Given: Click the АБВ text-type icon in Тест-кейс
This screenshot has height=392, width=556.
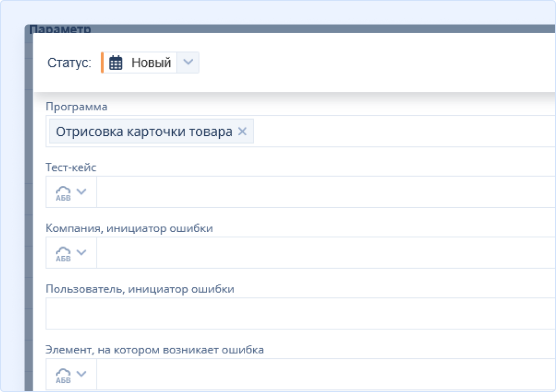Looking at the screenshot, I should pos(63,193).
